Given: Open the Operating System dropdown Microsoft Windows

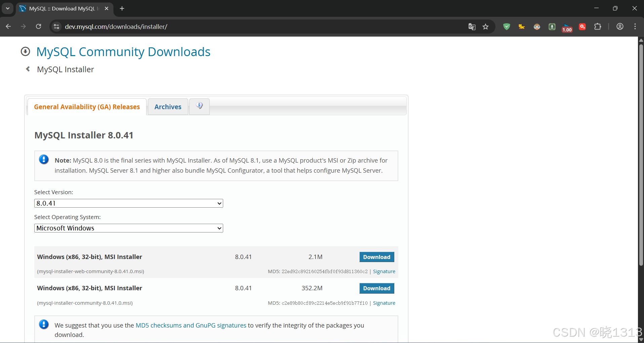Looking at the screenshot, I should click(x=129, y=228).
